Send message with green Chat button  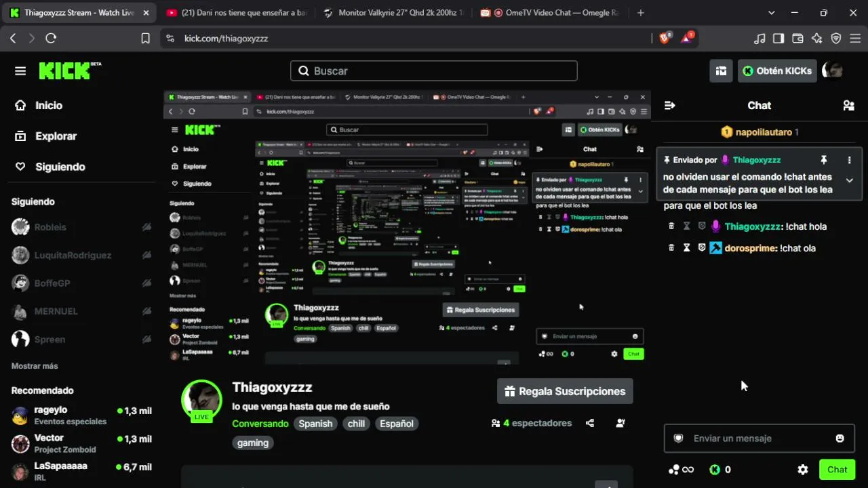[x=837, y=470]
